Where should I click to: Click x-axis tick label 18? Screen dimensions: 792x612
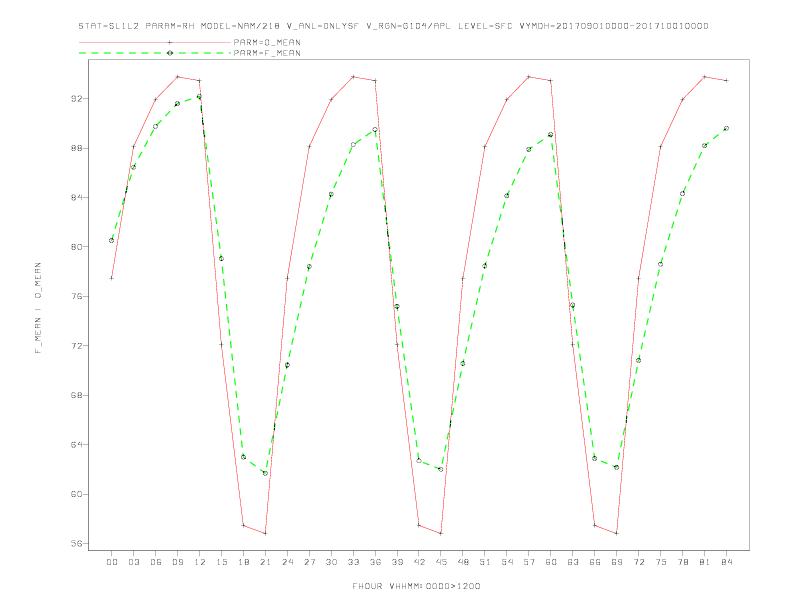[243, 562]
